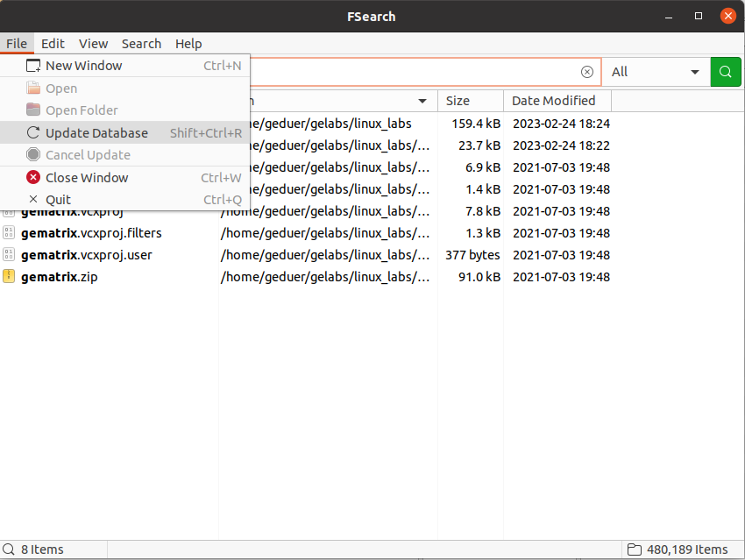Screen dimensions: 745x560
Task: Select Update Database menu entry
Action: 125,133
